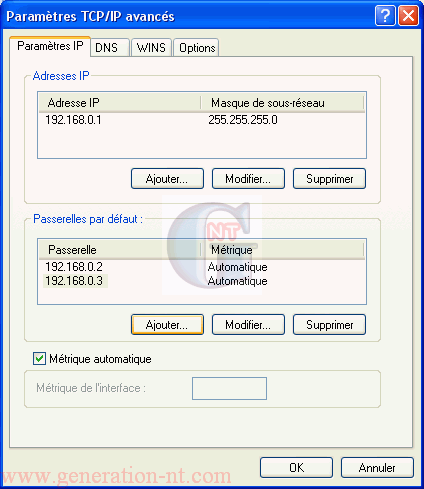
Task: Open the WINS tab
Action: 151,48
